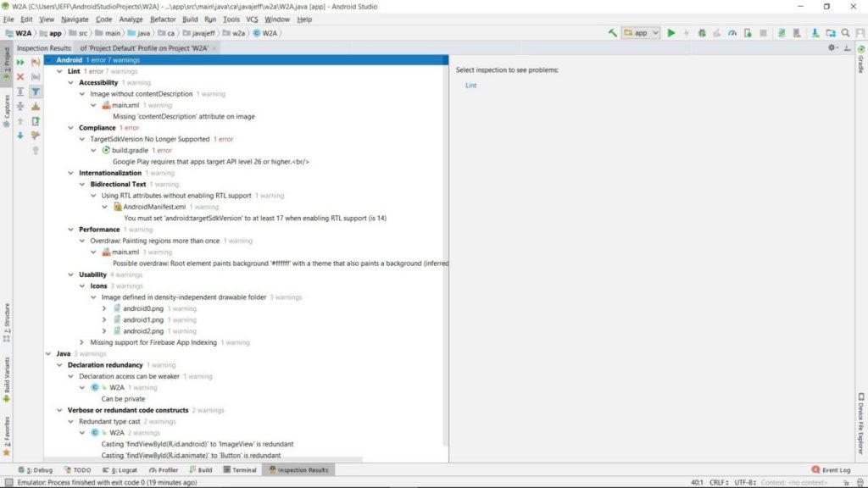Click the Project Structure folder icon

pos(831,33)
